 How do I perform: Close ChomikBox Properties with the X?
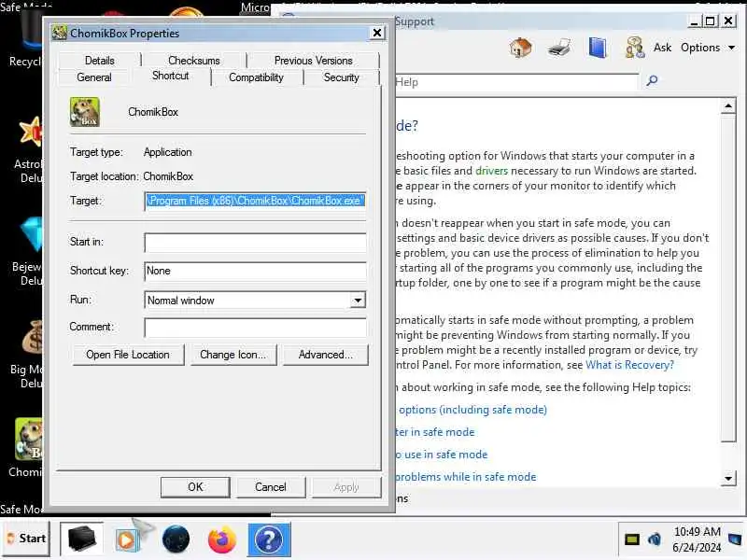pos(377,33)
